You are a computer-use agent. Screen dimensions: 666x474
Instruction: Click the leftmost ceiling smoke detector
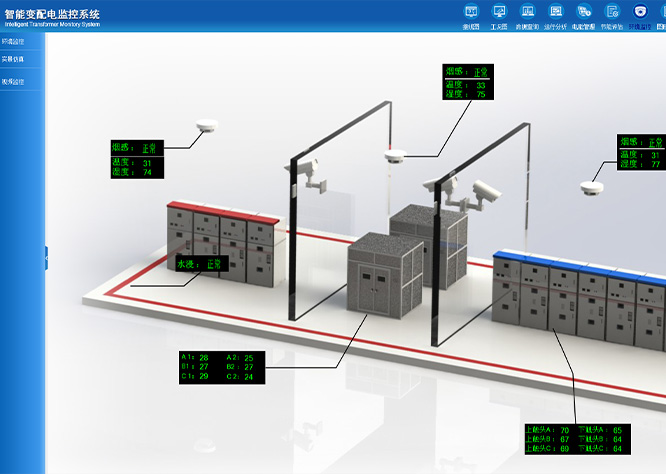[x=208, y=126]
